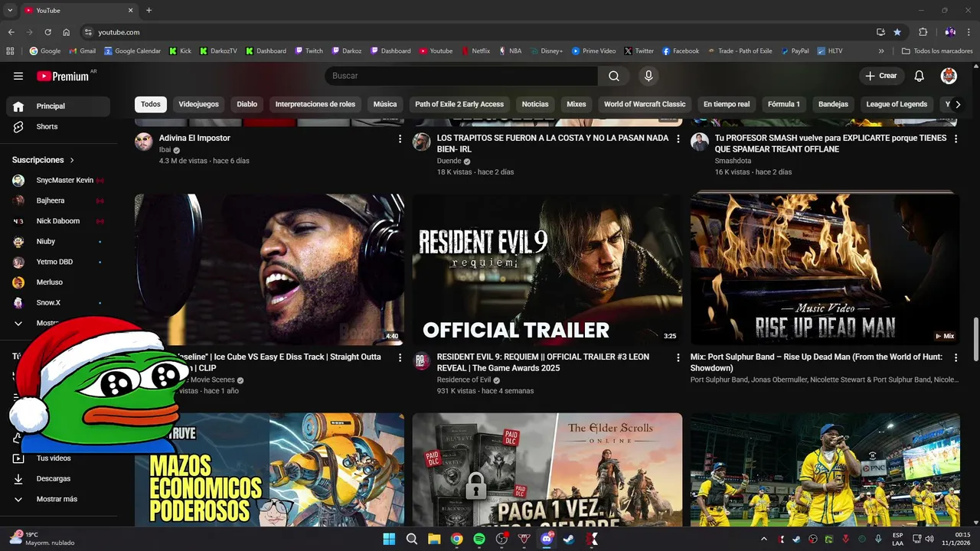Open the Chrome apps grid in the bookmarks bar
Screen dimensions: 980x551
[x=10, y=51]
